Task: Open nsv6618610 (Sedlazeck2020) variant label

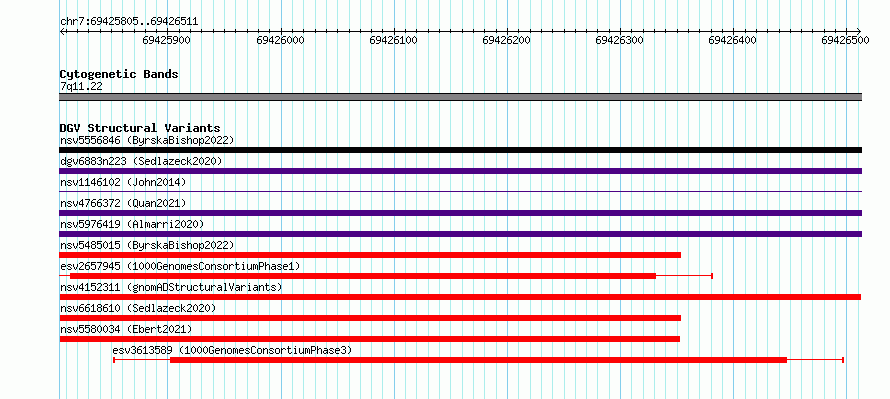Action: point(138,308)
